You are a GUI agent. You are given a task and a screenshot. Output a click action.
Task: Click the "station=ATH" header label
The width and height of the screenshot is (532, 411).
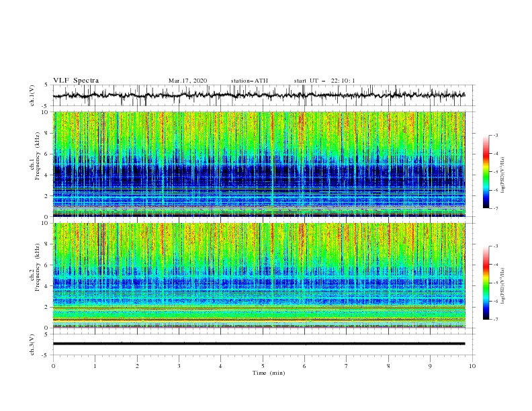(x=249, y=81)
